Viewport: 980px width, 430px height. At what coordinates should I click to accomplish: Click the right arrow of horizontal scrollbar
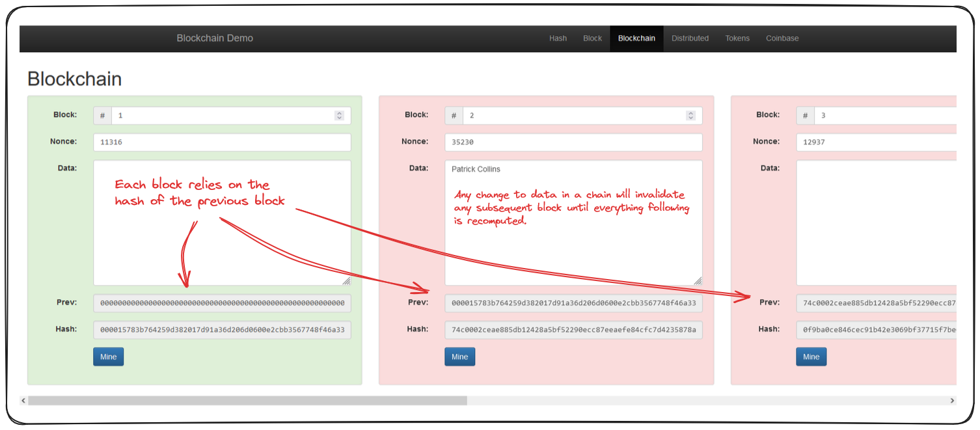coord(952,401)
